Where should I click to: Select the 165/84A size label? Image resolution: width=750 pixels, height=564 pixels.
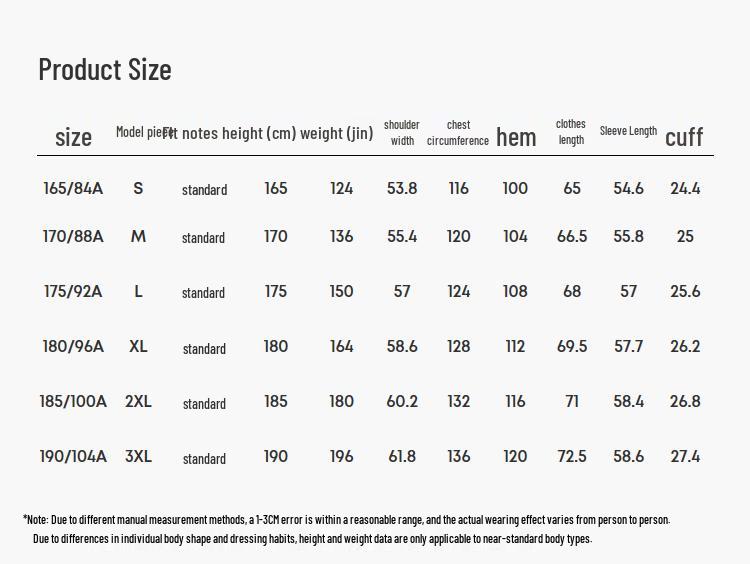pos(73,188)
